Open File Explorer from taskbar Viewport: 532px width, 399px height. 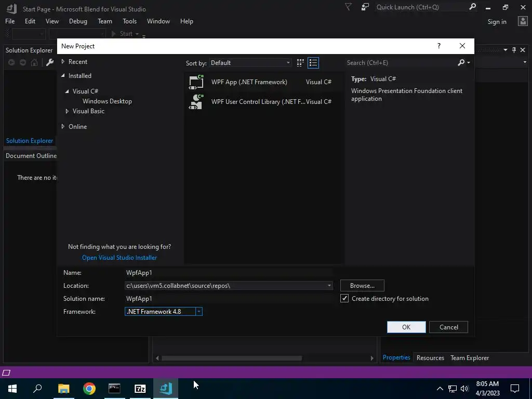point(63,389)
